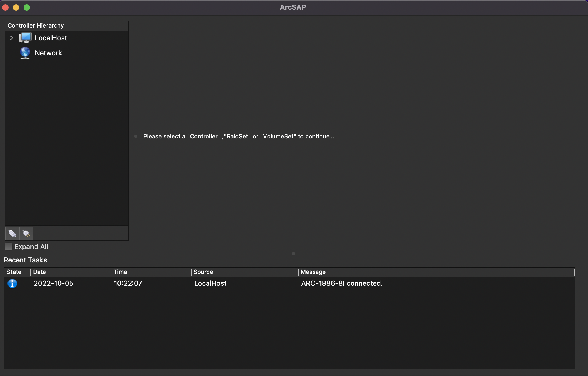Select the LocalHost tree item label
This screenshot has width=588, height=376.
[x=51, y=38]
